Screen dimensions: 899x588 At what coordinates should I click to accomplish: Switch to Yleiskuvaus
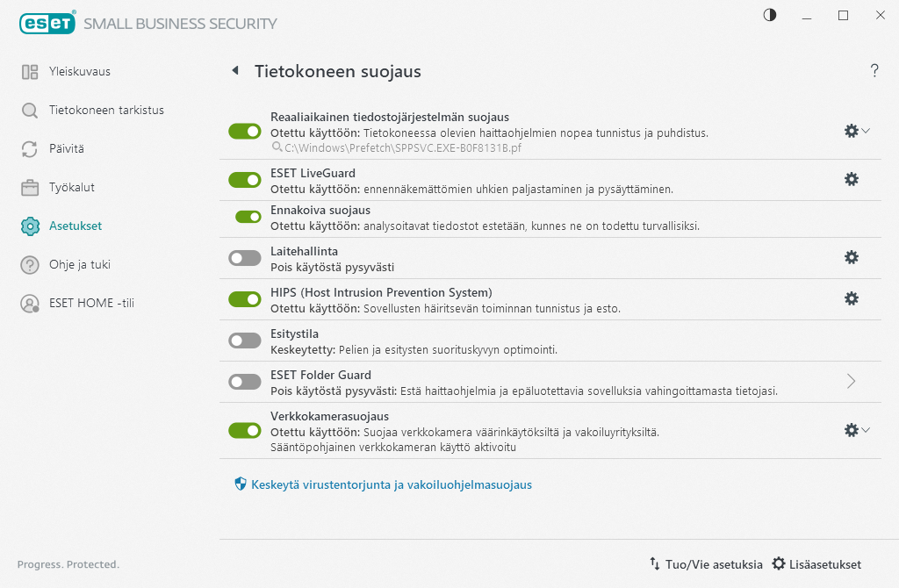(x=73, y=71)
